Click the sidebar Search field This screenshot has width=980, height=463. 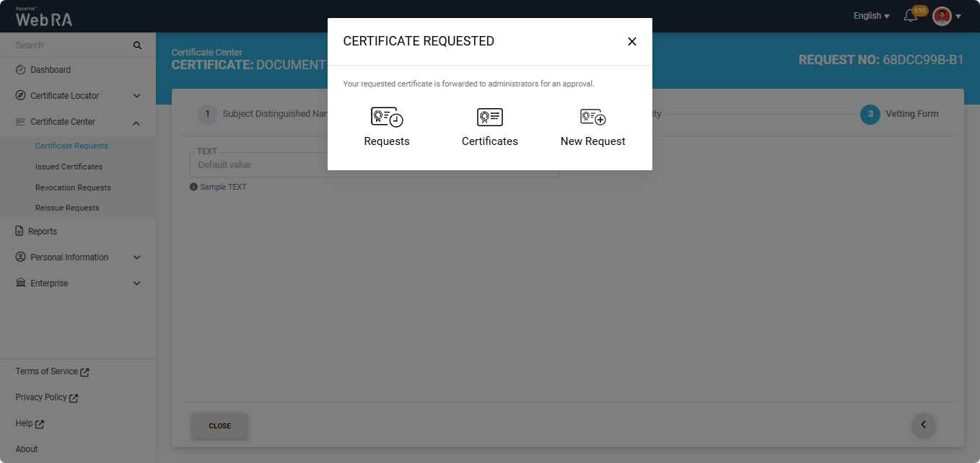(69, 45)
